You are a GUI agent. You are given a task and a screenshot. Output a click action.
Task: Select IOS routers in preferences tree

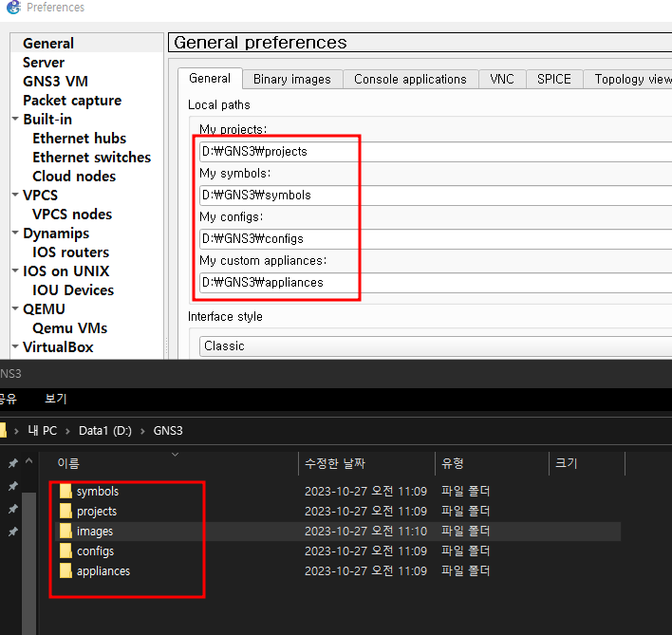(x=71, y=252)
